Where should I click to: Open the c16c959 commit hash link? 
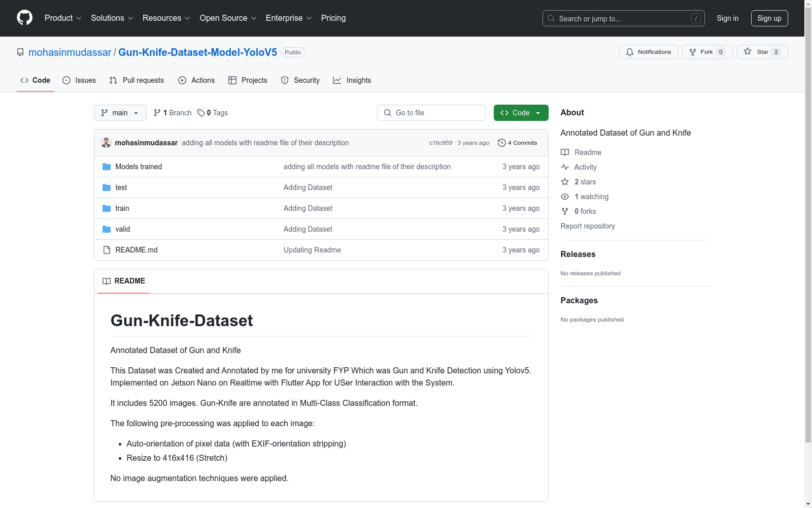point(441,143)
